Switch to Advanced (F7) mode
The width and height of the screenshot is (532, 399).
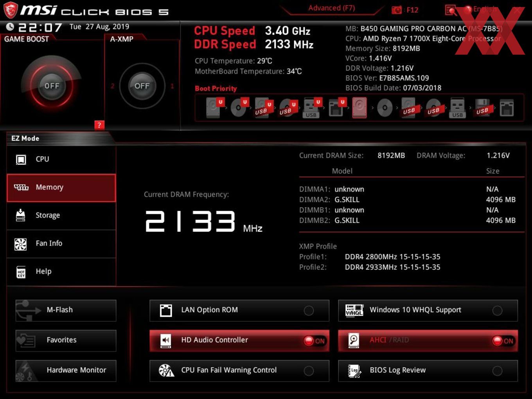(331, 8)
